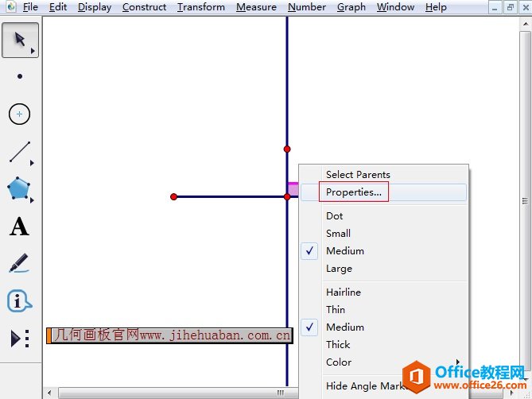This screenshot has height=399, width=532.
Task: Select the Marker pen tool
Action: click(x=18, y=263)
